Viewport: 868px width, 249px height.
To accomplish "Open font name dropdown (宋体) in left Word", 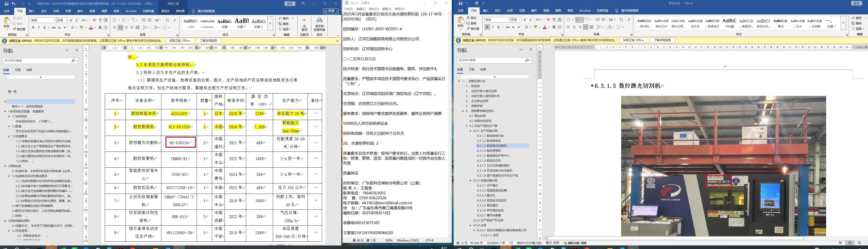I will [54, 20].
